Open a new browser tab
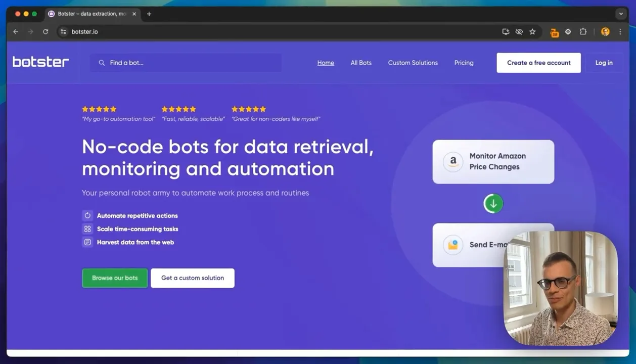This screenshot has height=364, width=636. (149, 14)
